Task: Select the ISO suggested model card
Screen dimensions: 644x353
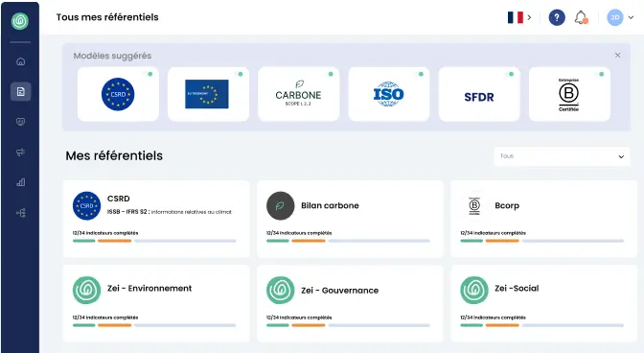Action: click(x=388, y=94)
